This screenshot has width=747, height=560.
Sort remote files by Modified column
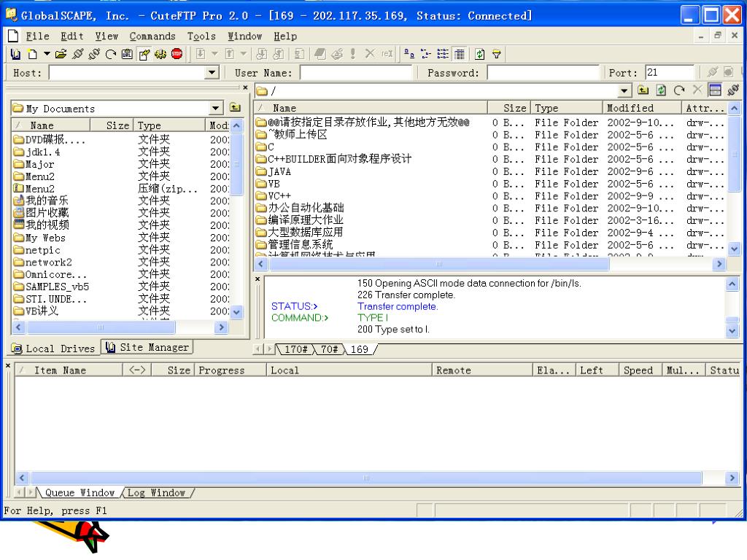tap(642, 108)
